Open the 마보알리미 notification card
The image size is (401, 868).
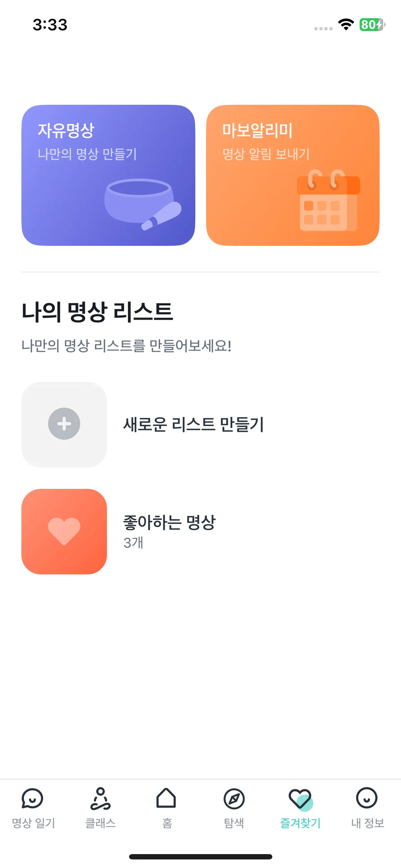293,175
